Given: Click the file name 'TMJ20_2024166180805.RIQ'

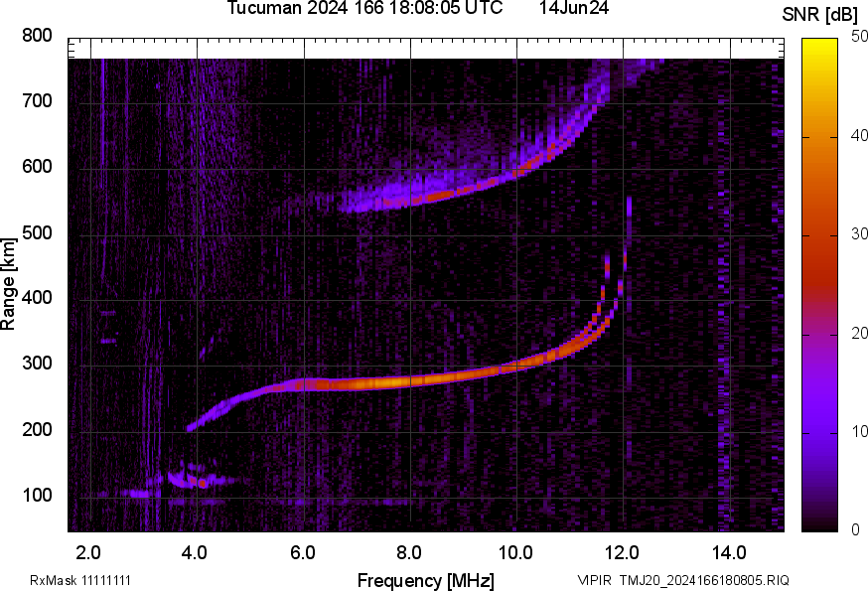Looking at the screenshot, I should tap(704, 580).
